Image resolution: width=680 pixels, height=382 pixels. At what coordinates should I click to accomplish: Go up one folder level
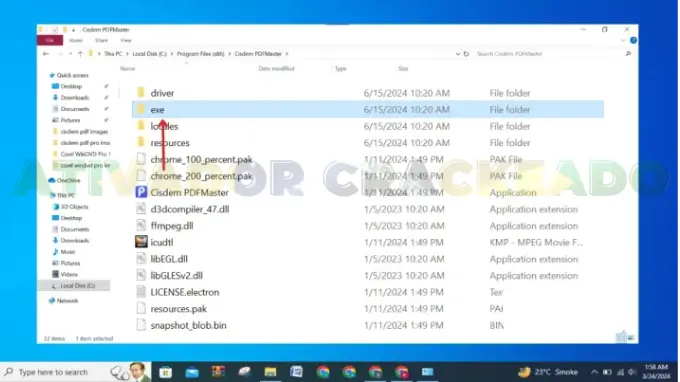[x=80, y=54]
